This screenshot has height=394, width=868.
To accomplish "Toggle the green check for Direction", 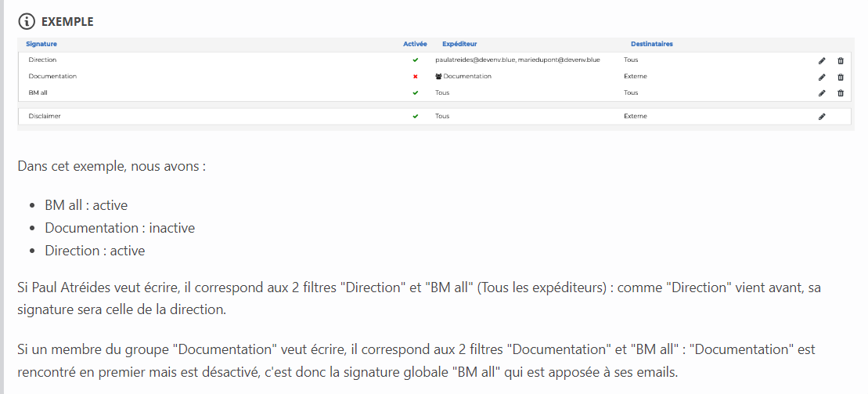I will (x=415, y=60).
